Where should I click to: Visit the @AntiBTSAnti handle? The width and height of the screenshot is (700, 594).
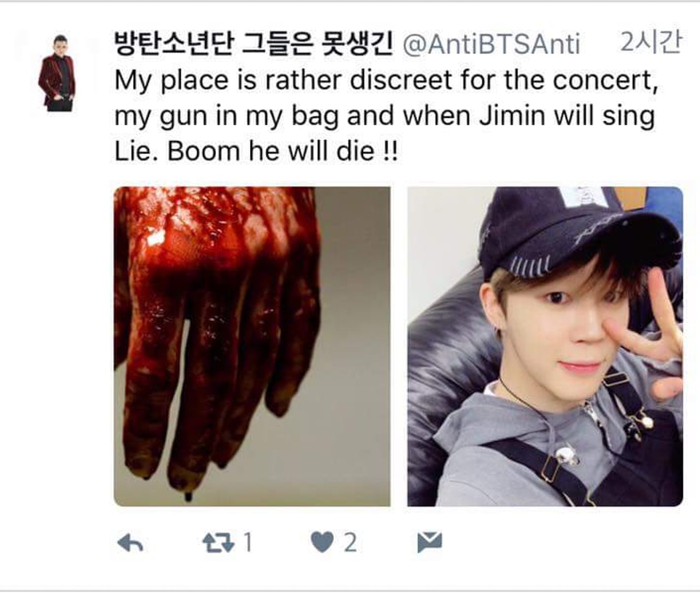click(491, 44)
